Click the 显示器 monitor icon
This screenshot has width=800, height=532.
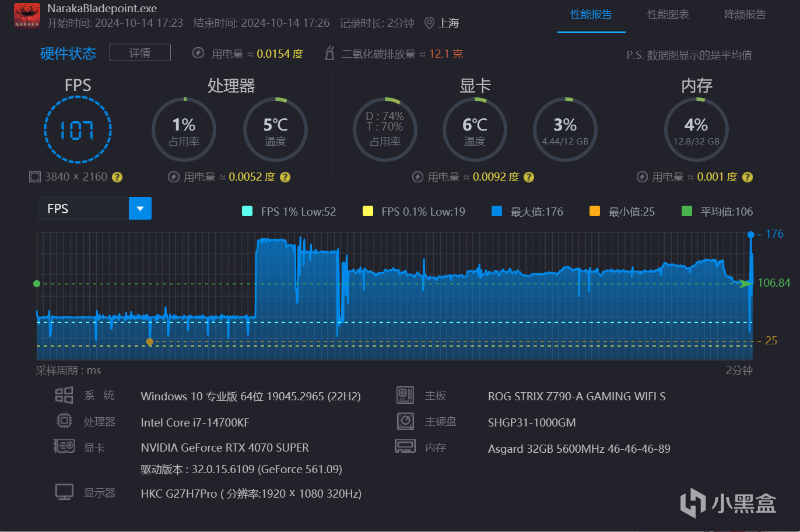click(x=64, y=492)
